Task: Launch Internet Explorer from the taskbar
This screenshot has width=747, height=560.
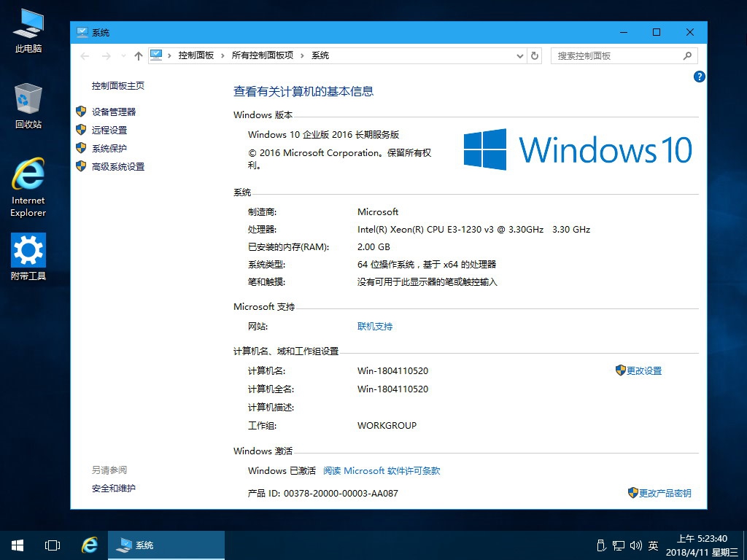Action: pyautogui.click(x=90, y=545)
